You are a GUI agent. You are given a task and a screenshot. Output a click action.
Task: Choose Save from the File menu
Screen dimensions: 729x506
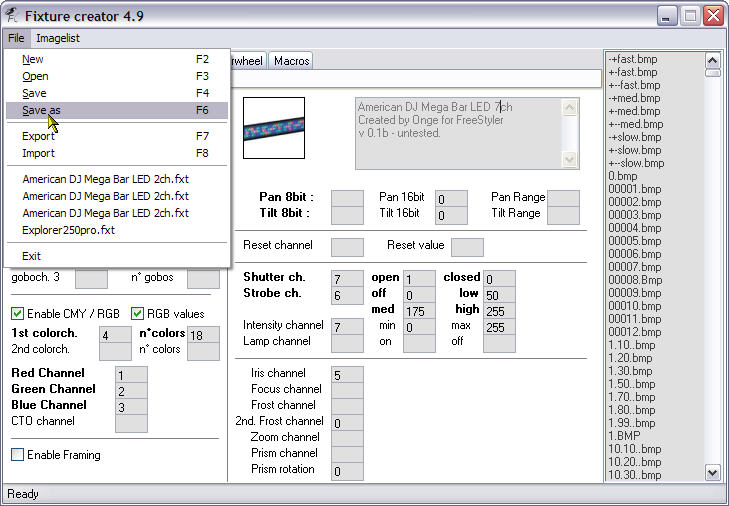click(116, 93)
